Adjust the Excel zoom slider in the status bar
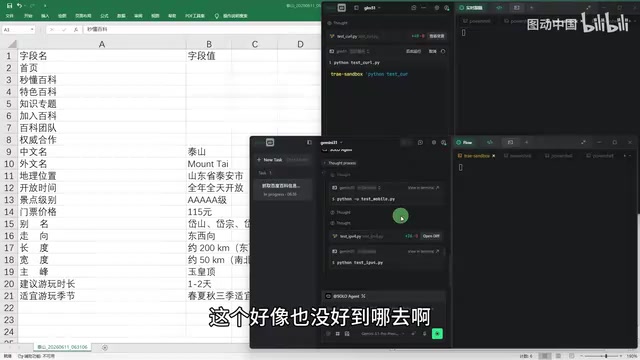This screenshot has height=360, width=640. tap(606, 356)
